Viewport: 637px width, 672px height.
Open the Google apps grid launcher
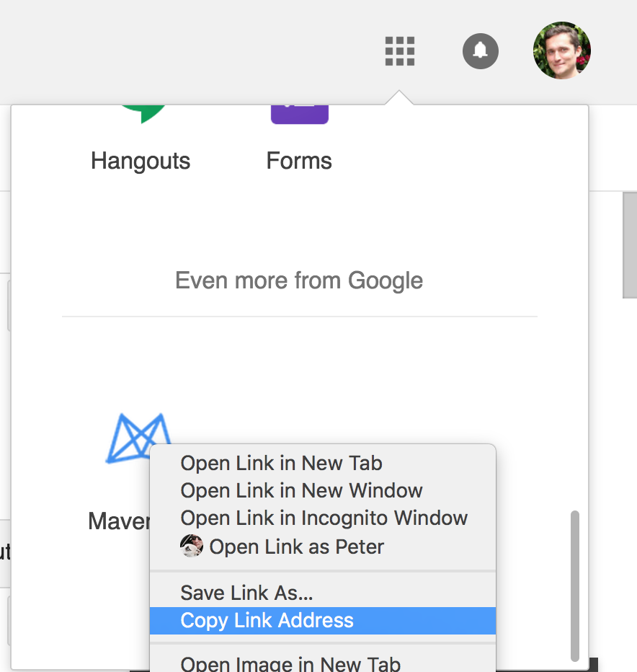[x=400, y=51]
